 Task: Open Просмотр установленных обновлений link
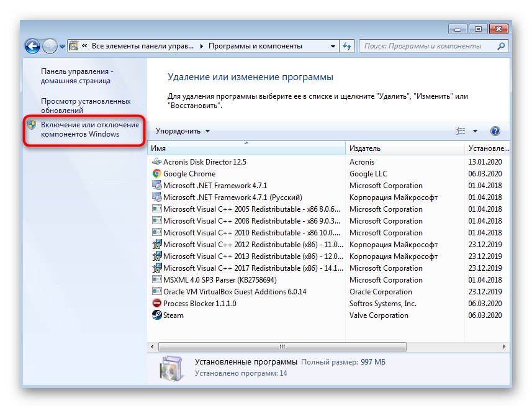click(86, 106)
